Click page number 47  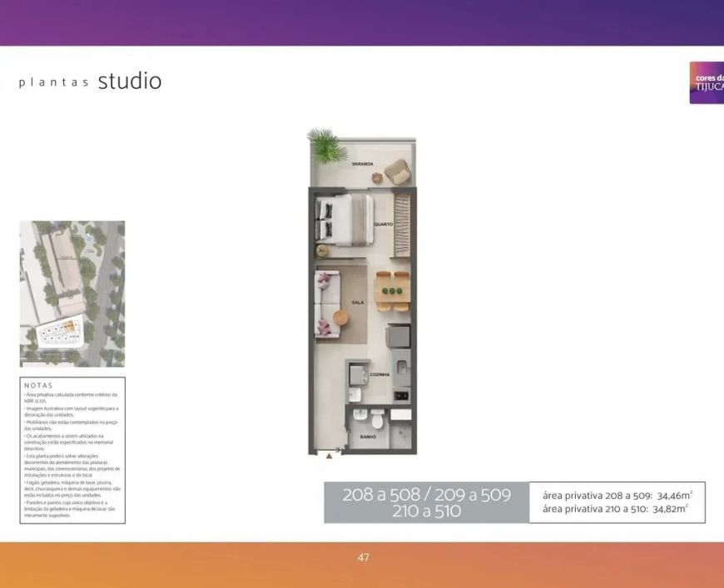pos(364,557)
